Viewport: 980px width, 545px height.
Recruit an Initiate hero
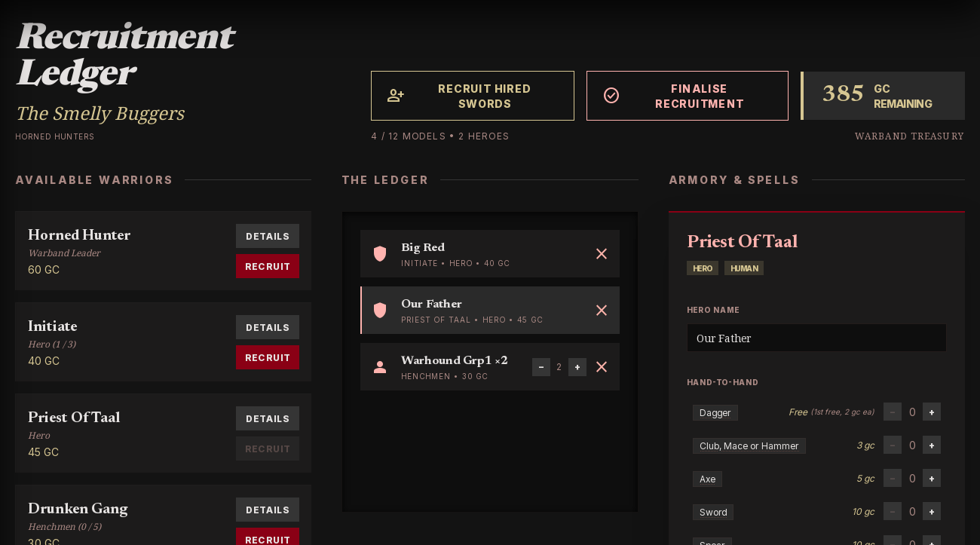coord(268,357)
